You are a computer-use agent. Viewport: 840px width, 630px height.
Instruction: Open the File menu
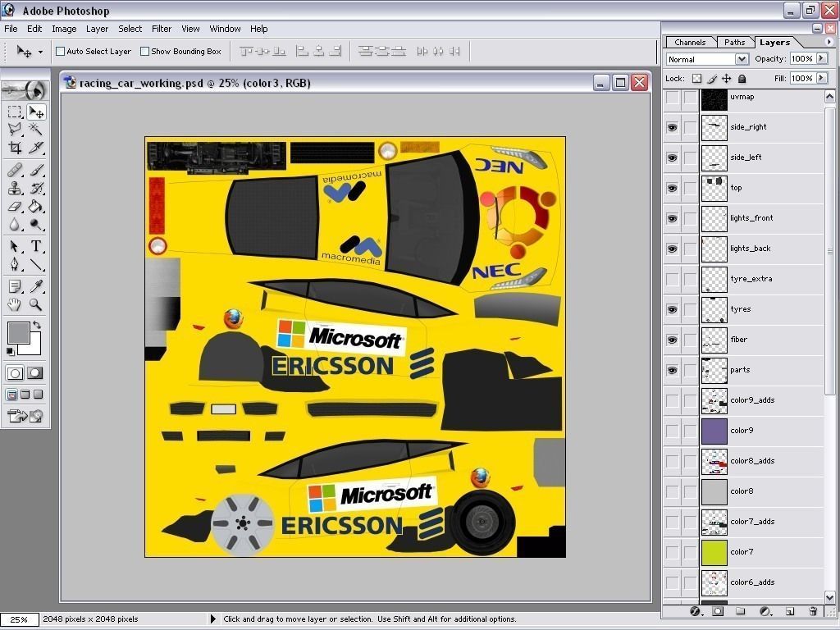11,29
